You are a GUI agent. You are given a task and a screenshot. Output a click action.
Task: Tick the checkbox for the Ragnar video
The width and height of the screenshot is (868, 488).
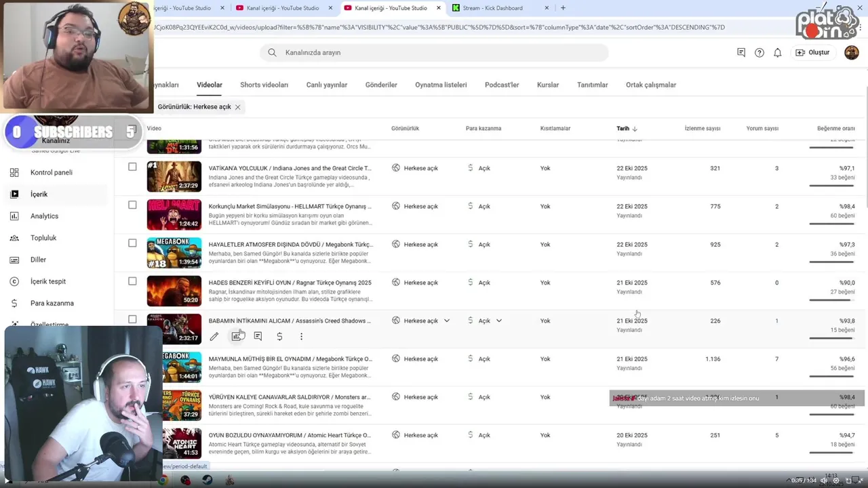coord(132,281)
